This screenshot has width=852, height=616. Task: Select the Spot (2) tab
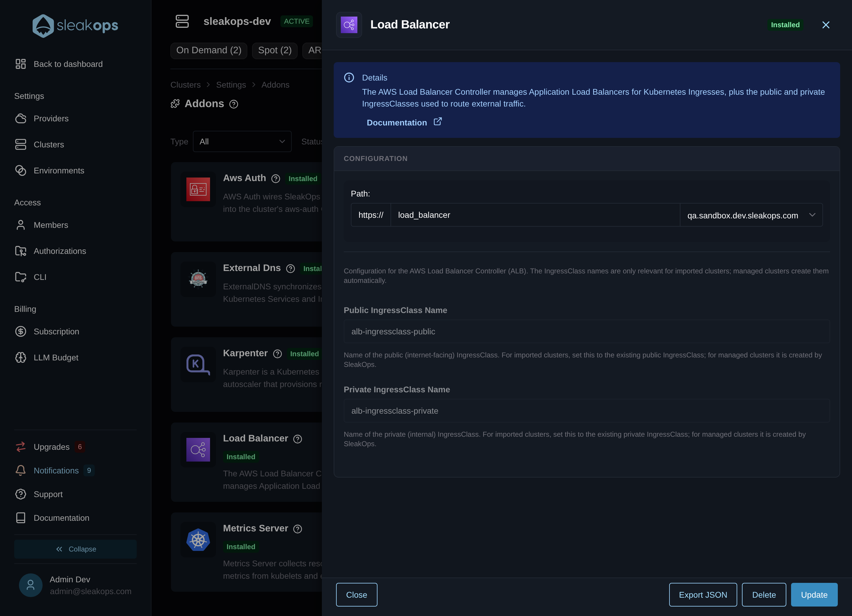(275, 50)
